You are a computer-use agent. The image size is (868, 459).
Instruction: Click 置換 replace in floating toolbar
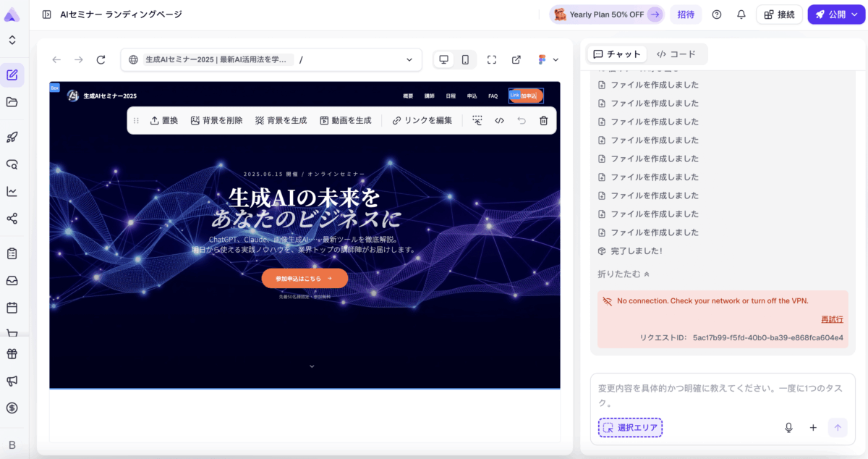coord(163,120)
